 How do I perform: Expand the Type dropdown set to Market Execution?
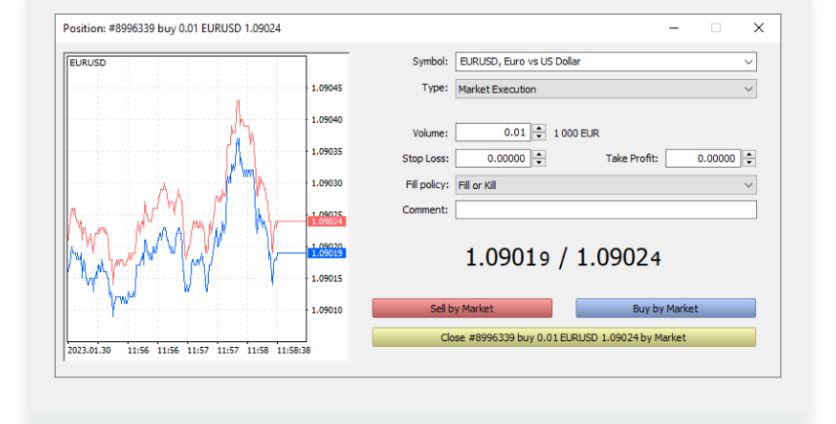coord(605,89)
